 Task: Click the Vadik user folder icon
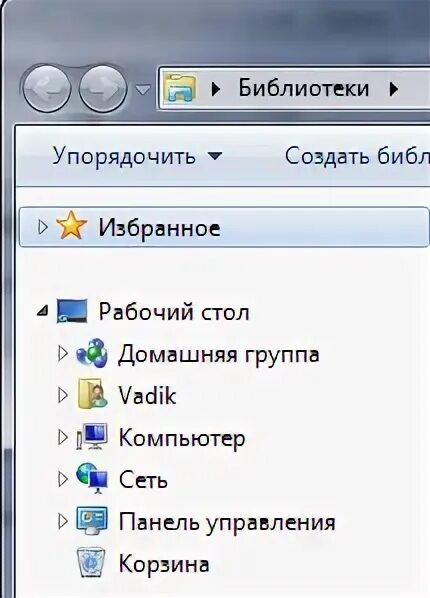(x=92, y=395)
